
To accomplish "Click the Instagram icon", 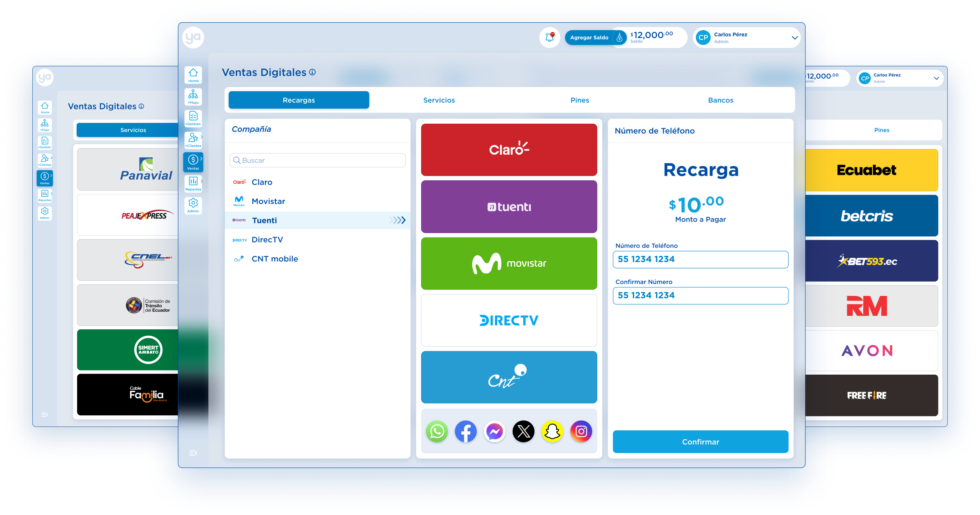I will click(581, 431).
